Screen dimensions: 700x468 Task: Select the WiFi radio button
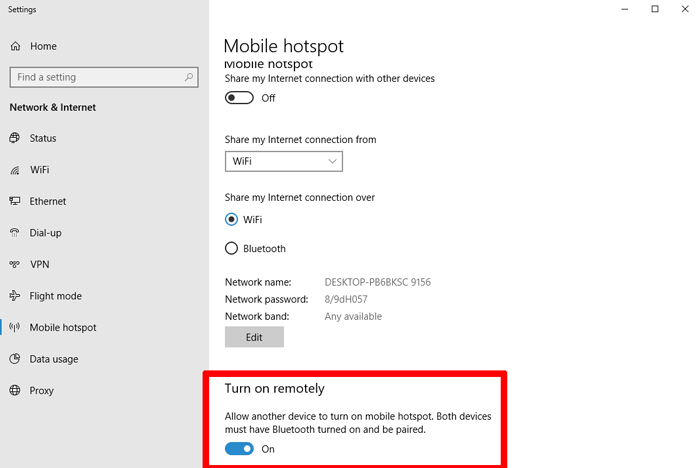tap(231, 219)
